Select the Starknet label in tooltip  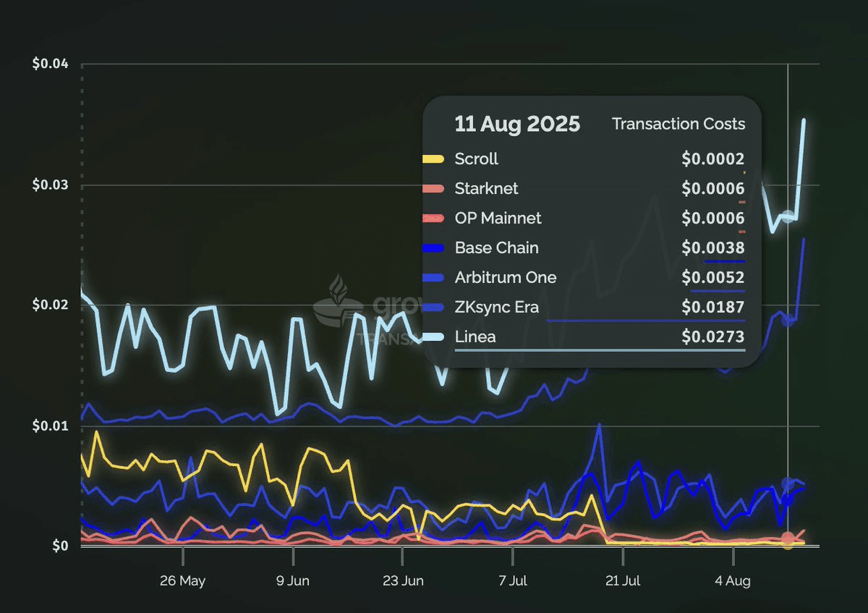tap(487, 189)
